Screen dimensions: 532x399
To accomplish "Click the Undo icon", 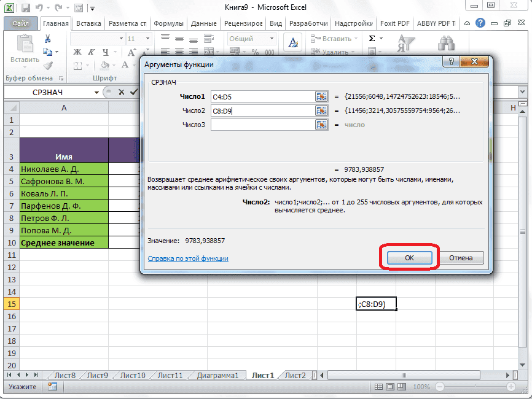I will pyautogui.click(x=38, y=7).
